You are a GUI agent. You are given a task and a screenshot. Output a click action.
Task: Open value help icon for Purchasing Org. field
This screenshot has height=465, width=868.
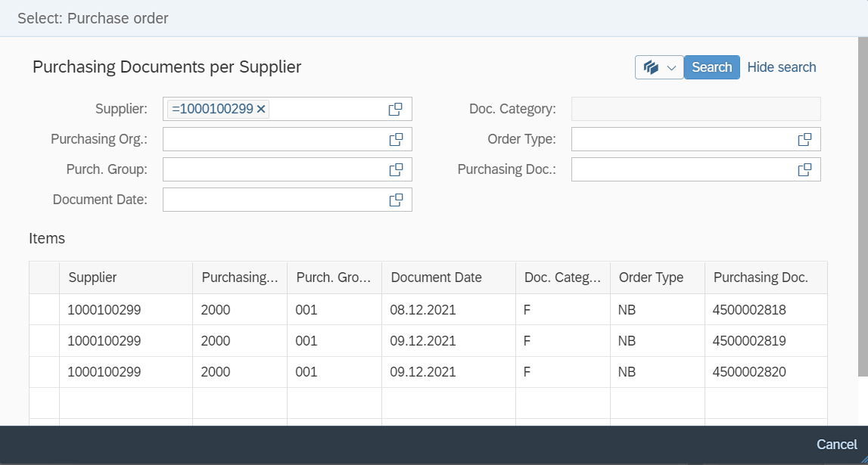point(395,140)
